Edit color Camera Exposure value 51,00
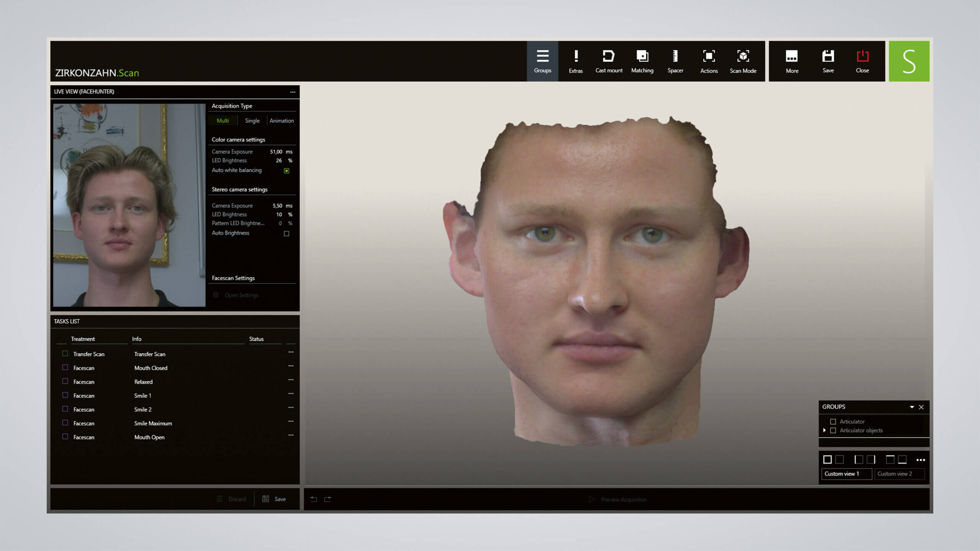 click(x=276, y=152)
